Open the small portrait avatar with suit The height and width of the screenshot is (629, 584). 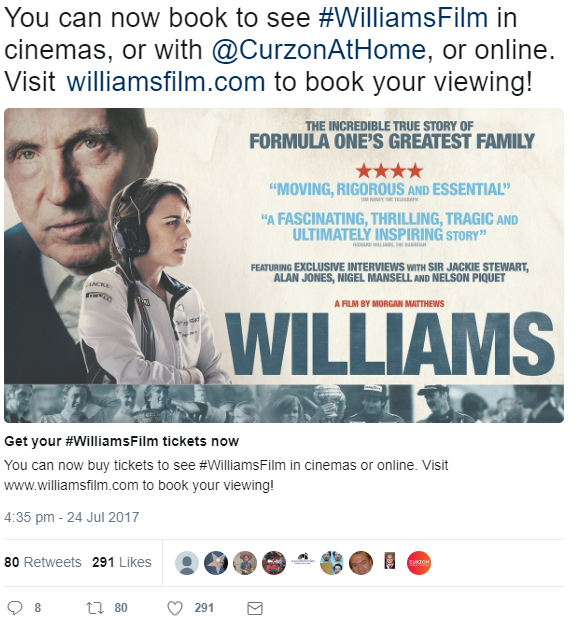click(x=390, y=561)
